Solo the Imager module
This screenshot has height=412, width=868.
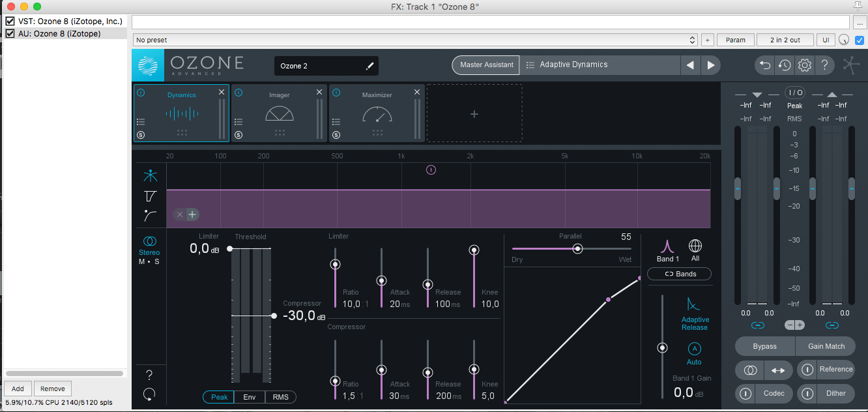click(x=239, y=135)
